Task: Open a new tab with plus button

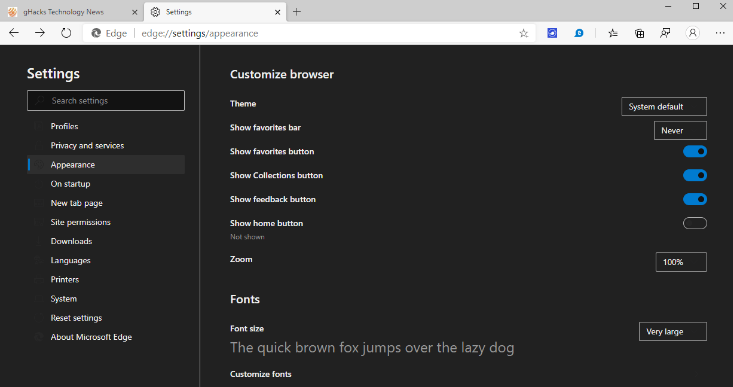Action: [x=297, y=12]
